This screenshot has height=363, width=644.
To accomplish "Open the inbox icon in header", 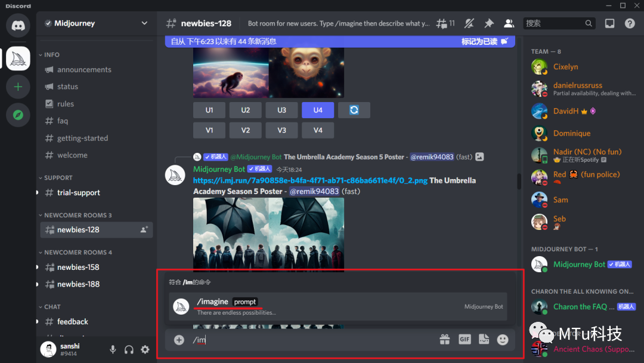I will coord(609,23).
